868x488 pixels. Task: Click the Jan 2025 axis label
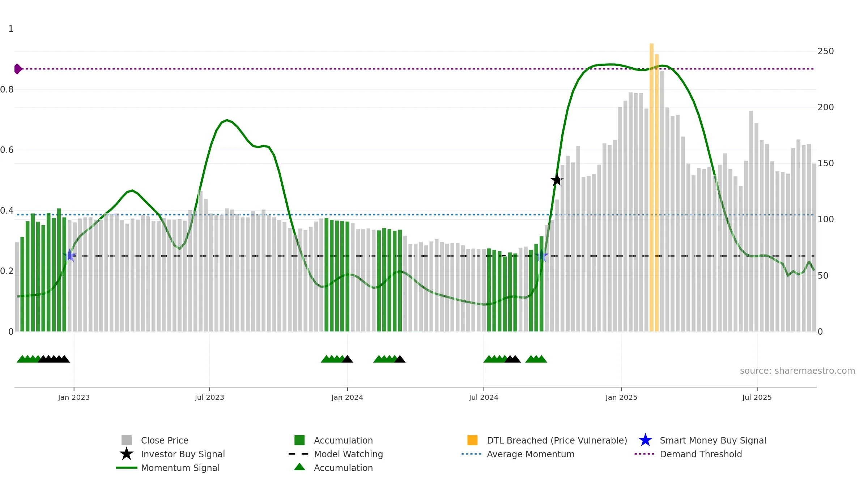tap(621, 397)
